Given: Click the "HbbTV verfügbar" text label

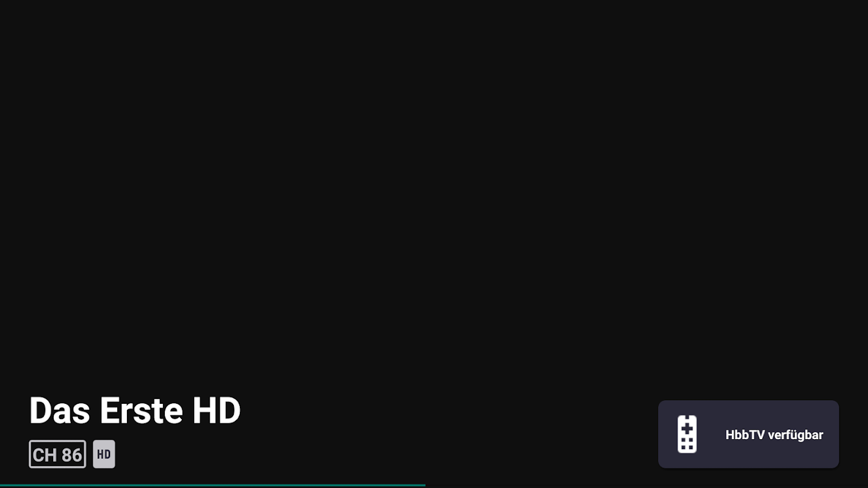Looking at the screenshot, I should (x=774, y=435).
